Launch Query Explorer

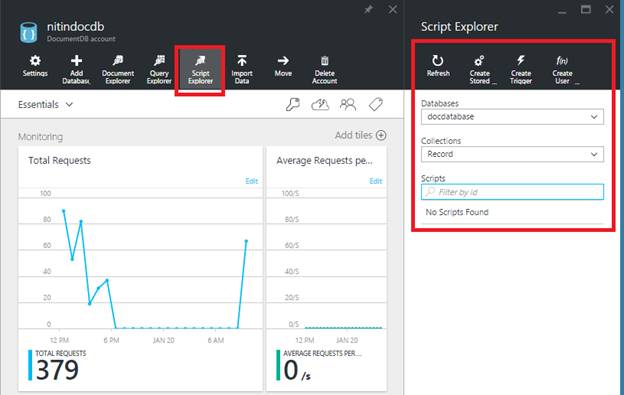pos(159,70)
